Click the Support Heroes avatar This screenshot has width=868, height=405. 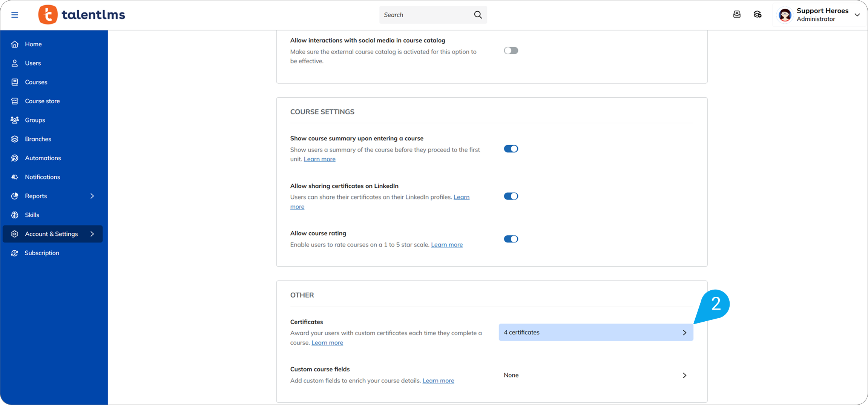pyautogui.click(x=785, y=15)
